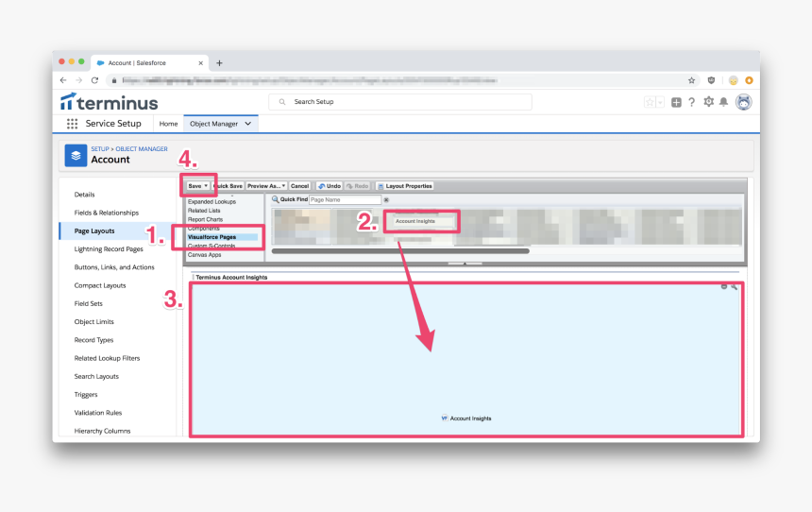Collapse the palette using handle arrow
This screenshot has width=812, height=512.
click(x=465, y=264)
